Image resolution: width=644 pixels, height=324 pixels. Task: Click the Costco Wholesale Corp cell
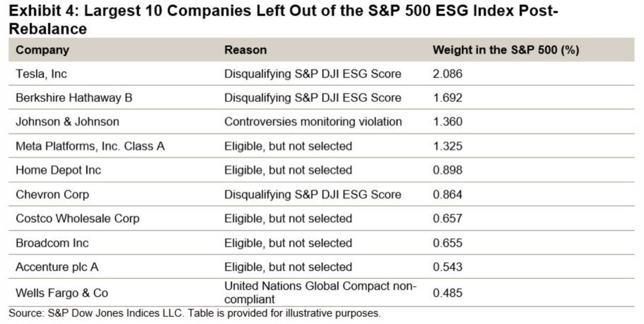click(78, 219)
